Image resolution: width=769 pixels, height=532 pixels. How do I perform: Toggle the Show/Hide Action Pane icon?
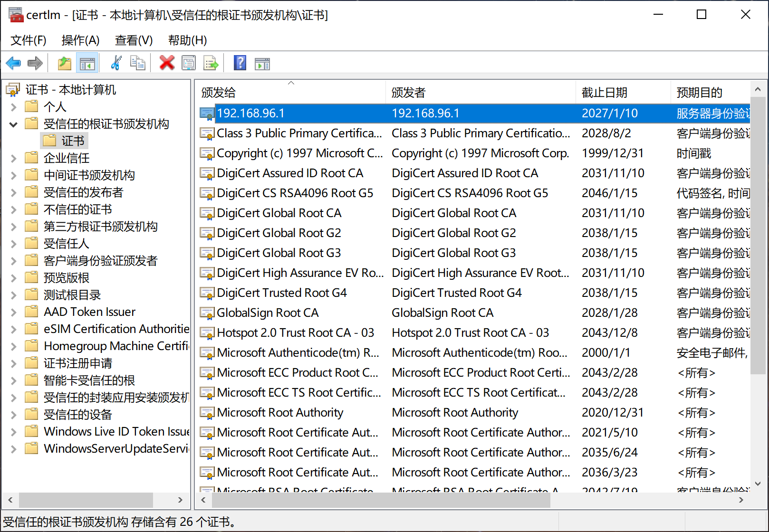click(x=262, y=63)
